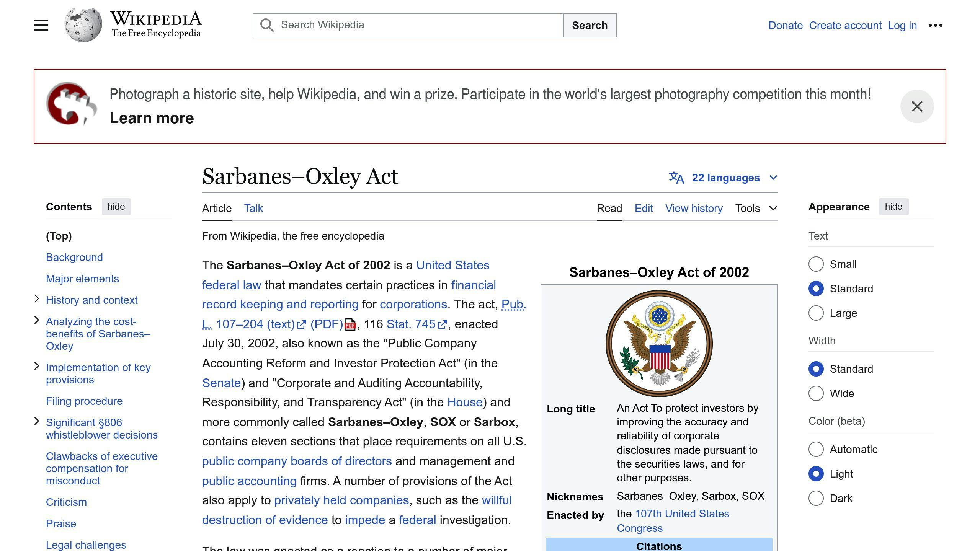Screen dimensions: 980x551
Task: Click the Wiki Loves Monuments banner logo
Action: [71, 104]
